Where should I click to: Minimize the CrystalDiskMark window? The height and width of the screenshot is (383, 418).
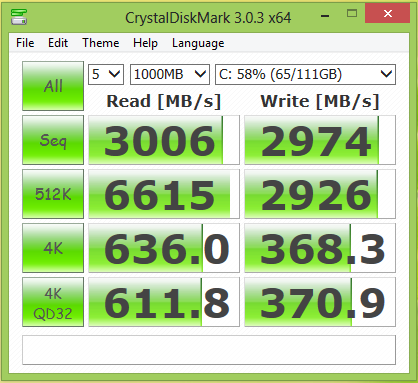tap(325, 15)
